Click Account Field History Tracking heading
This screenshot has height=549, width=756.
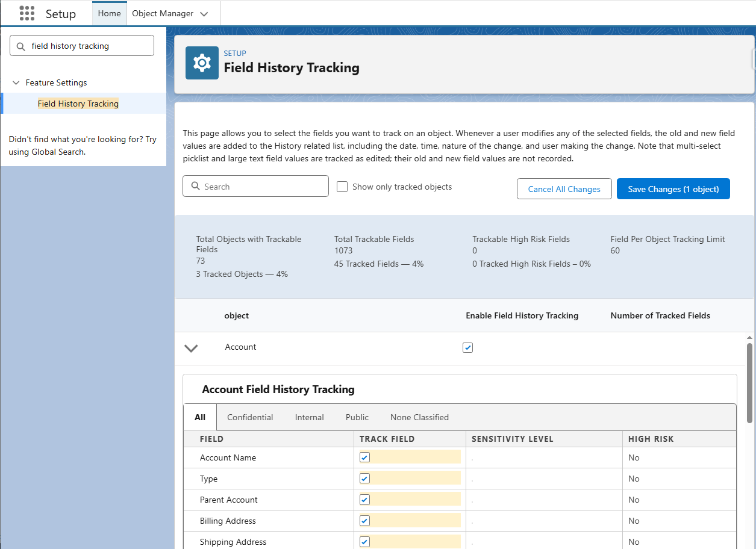coord(278,389)
